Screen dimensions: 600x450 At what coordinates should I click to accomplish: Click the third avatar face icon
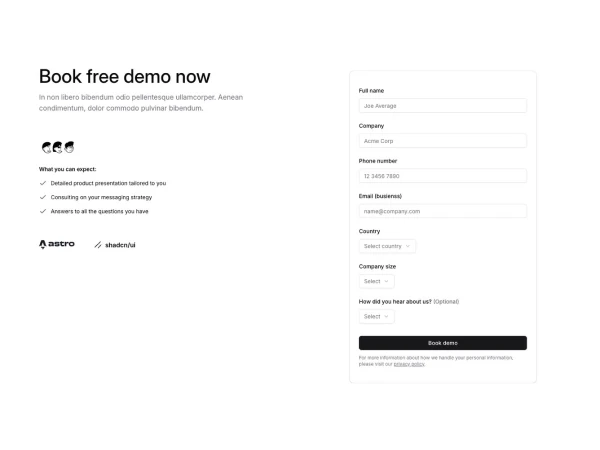(x=69, y=147)
